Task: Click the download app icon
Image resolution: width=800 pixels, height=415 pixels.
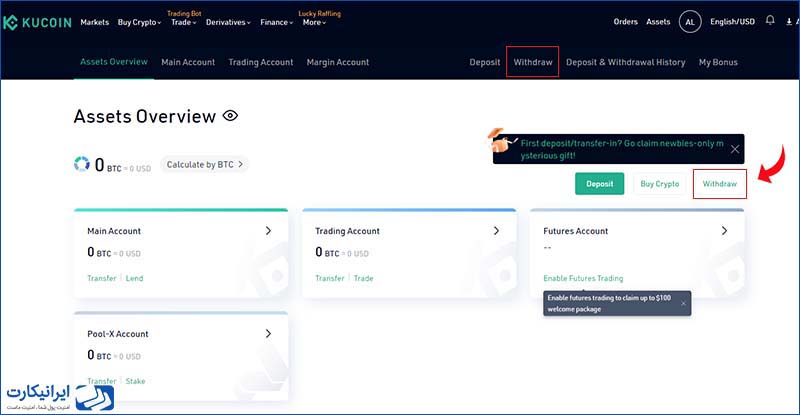Action: (x=789, y=21)
